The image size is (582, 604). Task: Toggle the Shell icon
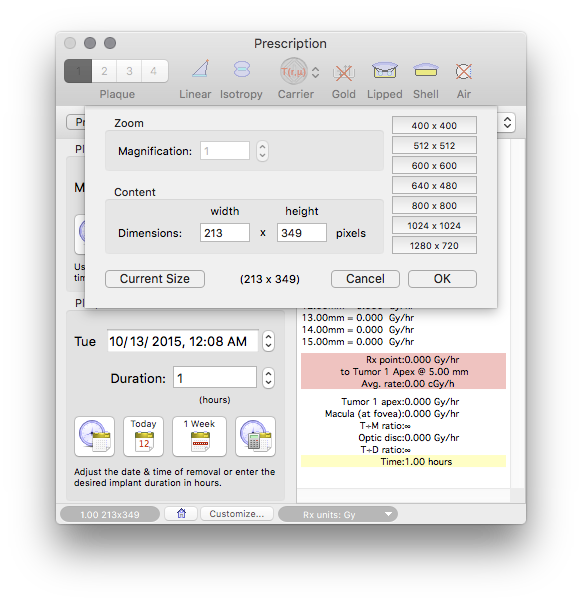tap(426, 70)
